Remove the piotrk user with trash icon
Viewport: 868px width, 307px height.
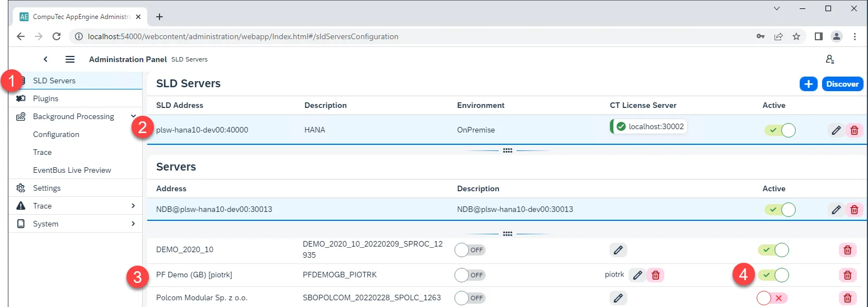pyautogui.click(x=655, y=275)
